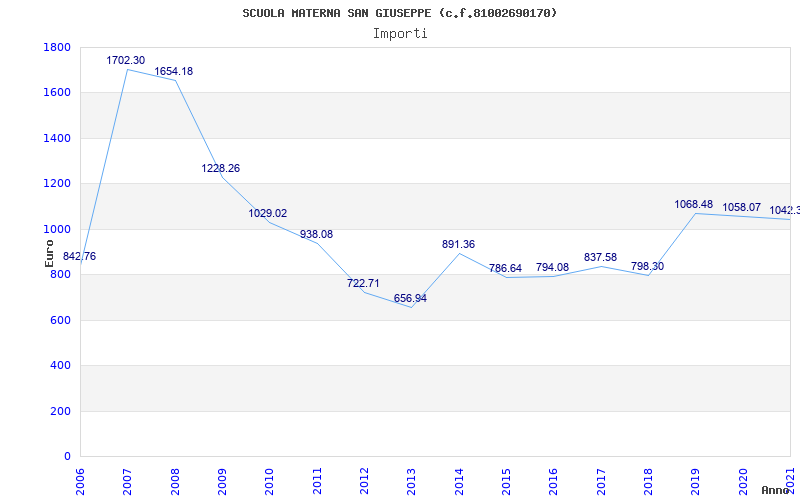Select year 2018 on the x-axis
The height and width of the screenshot is (500, 800).
[x=648, y=481]
